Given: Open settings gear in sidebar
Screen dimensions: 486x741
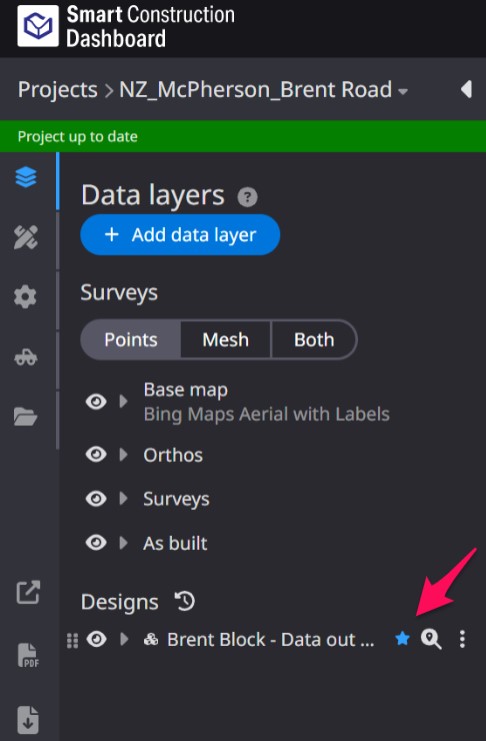Looking at the screenshot, I should 26,297.
